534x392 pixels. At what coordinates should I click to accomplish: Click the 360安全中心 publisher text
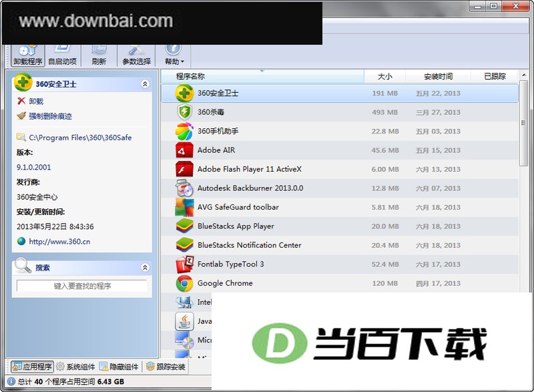[37, 197]
